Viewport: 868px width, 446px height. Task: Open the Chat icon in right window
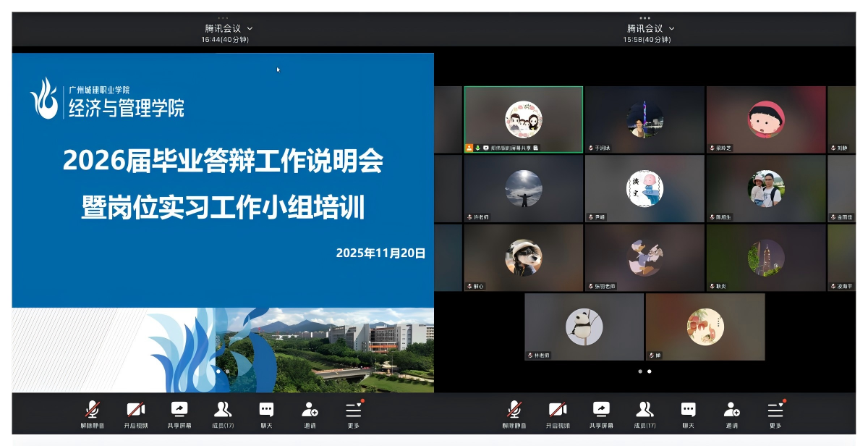pyautogui.click(x=689, y=411)
